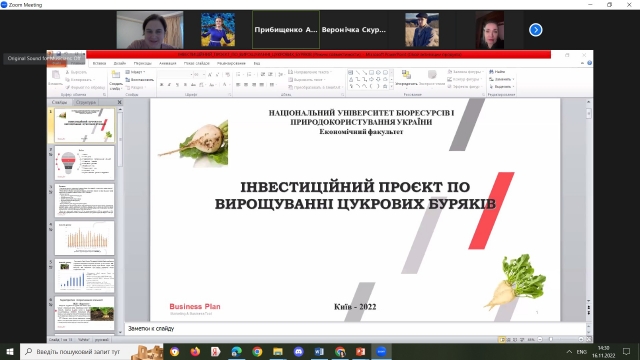Switch to the Анимация ribbon tab
Screen dimensions: 640x360
[167, 63]
